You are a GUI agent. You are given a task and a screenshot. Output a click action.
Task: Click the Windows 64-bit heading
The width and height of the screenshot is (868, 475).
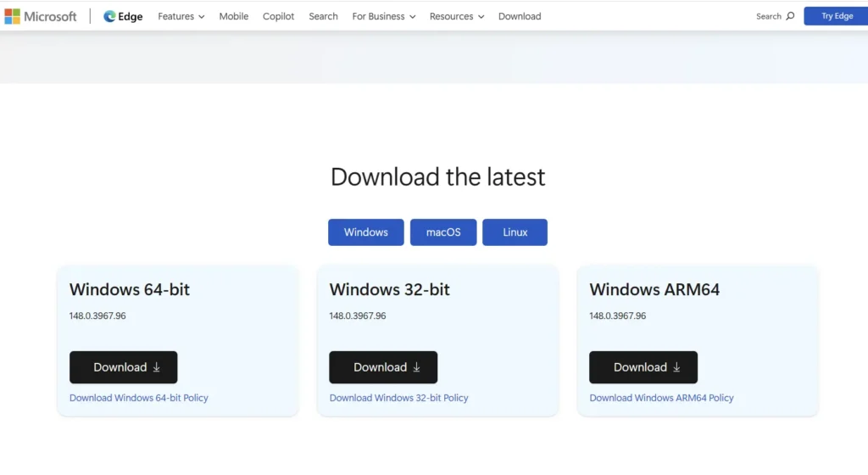coord(130,289)
